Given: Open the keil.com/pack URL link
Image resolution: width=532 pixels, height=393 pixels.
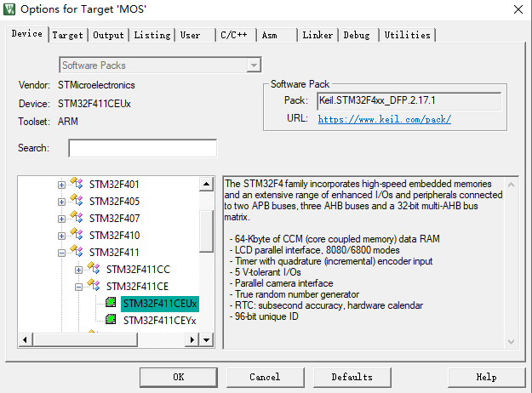Looking at the screenshot, I should [385, 119].
